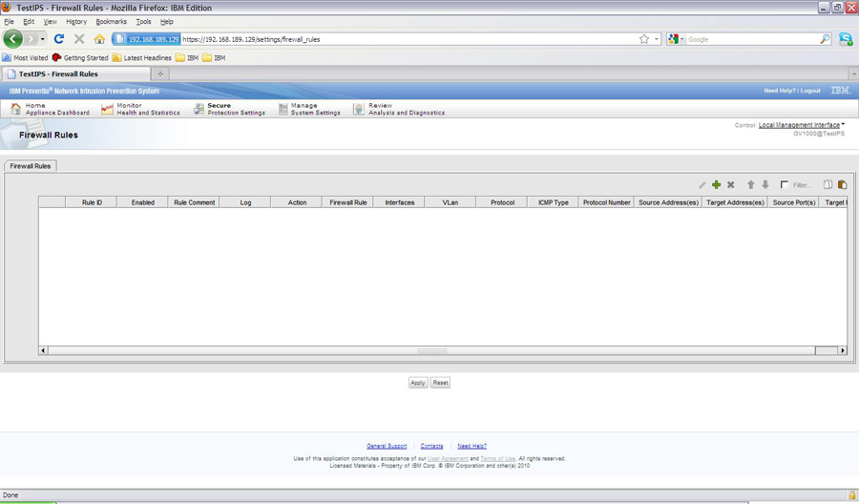Click the Google search box
Image resolution: width=859 pixels, height=504 pixels.
[752, 39]
